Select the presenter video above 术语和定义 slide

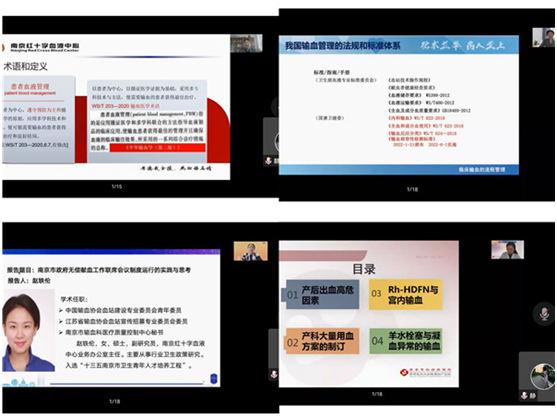[x=246, y=43]
